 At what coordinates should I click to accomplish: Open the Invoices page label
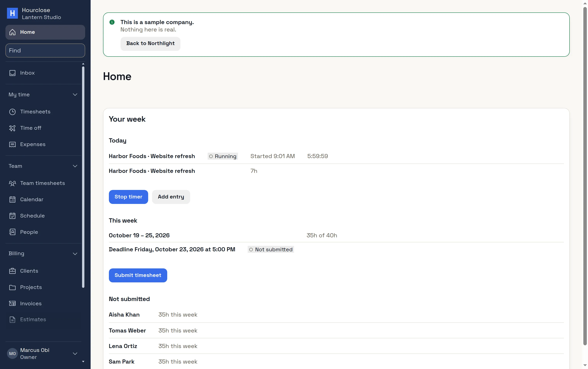pos(31,304)
